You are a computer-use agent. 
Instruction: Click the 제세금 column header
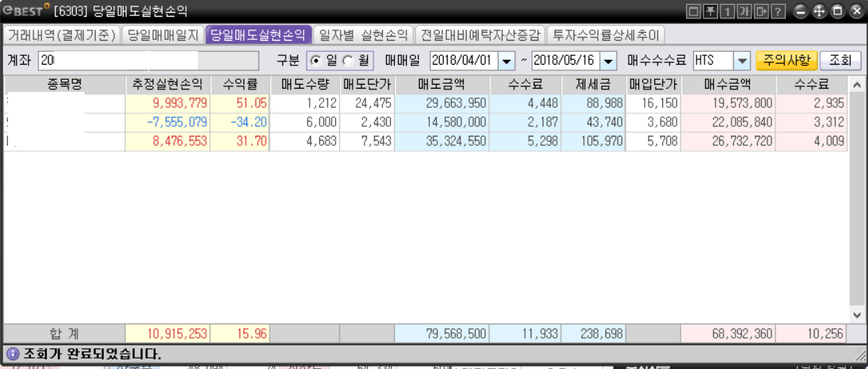pyautogui.click(x=594, y=85)
